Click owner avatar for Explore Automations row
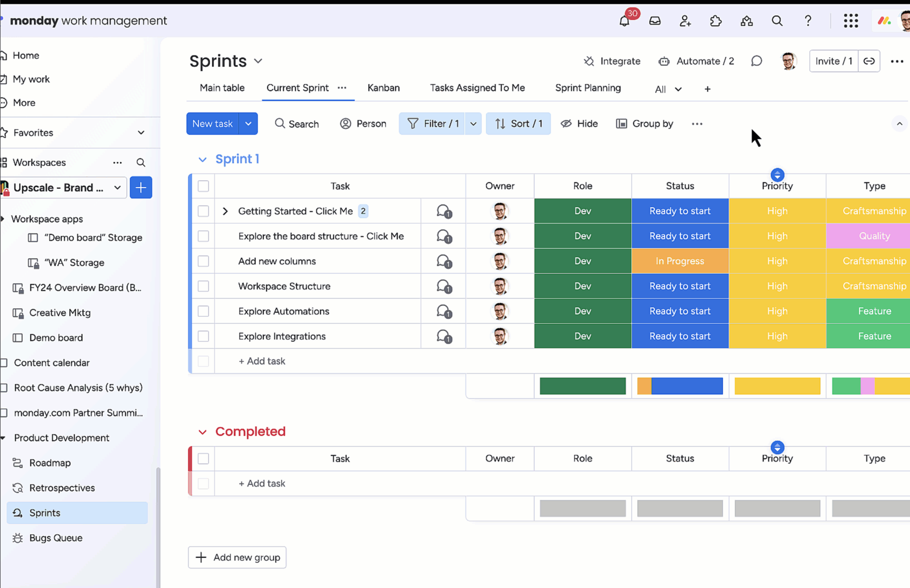Screen dimensions: 910x588 pos(500,311)
